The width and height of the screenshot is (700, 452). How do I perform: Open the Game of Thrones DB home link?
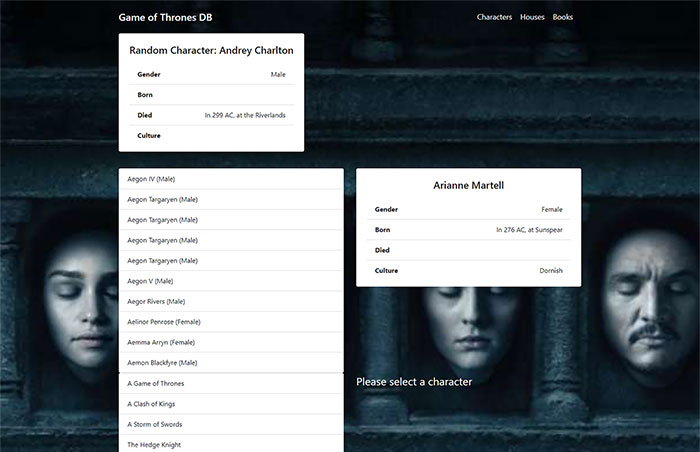[165, 17]
